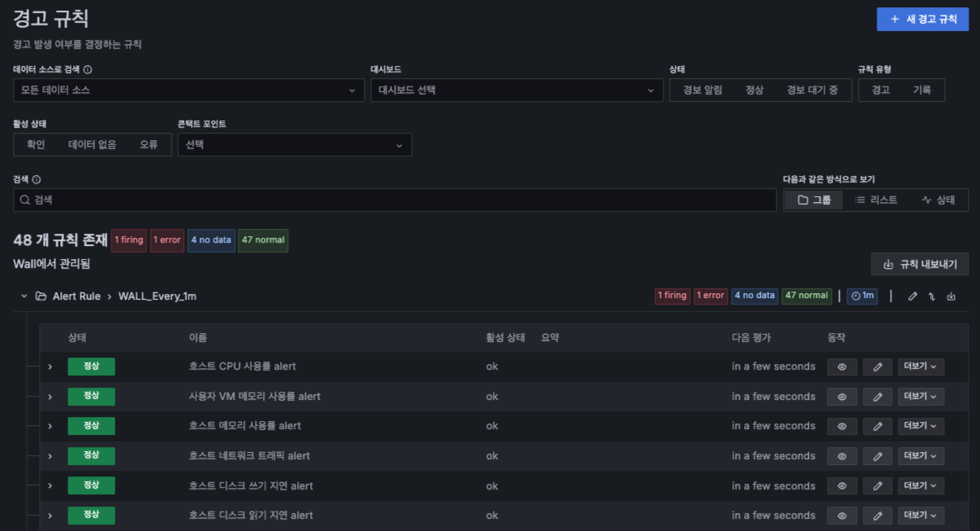The height and width of the screenshot is (531, 980).
Task: Edit the 사용자 VM 메모리 사용률 alert rule
Action: pyautogui.click(x=877, y=397)
